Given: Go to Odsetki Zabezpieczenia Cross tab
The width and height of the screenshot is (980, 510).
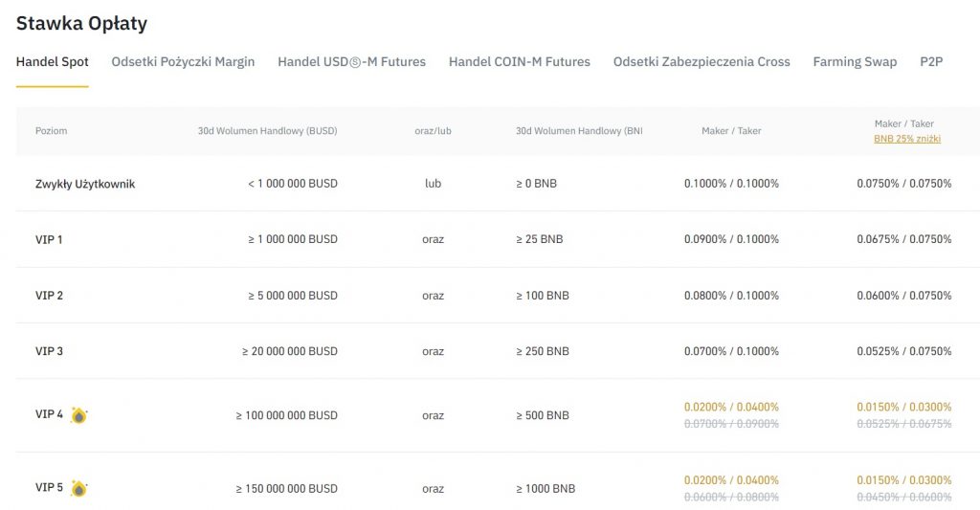Looking at the screenshot, I should pyautogui.click(x=702, y=61).
